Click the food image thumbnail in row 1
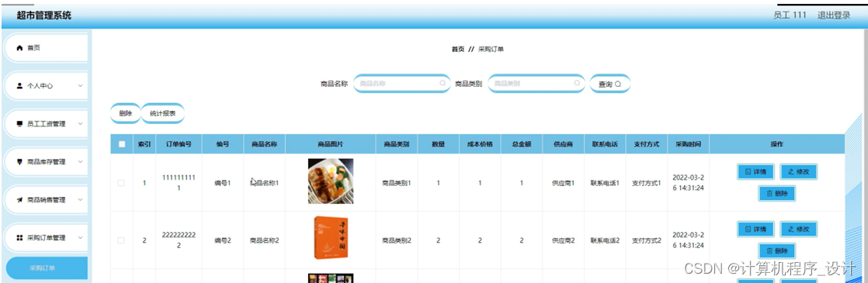The image size is (868, 283). (x=331, y=181)
